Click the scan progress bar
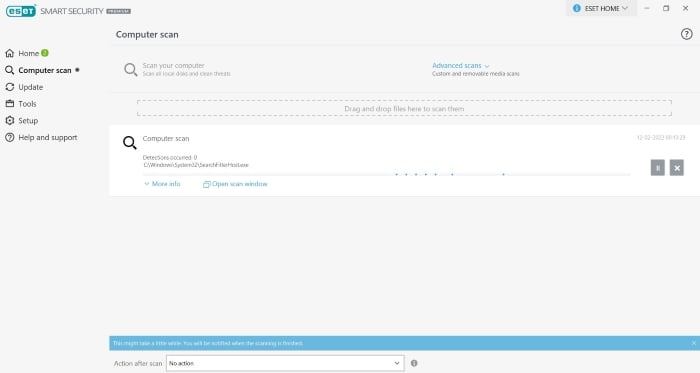The height and width of the screenshot is (373, 700). tap(386, 175)
